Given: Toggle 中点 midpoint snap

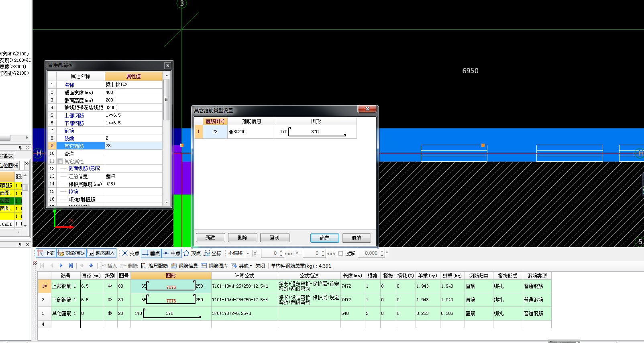Looking at the screenshot, I should (x=172, y=253).
